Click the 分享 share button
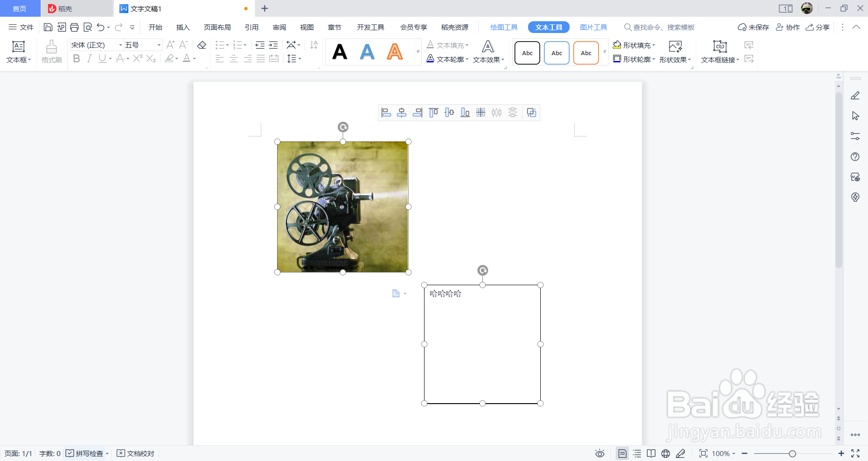868x461 pixels. tap(818, 28)
